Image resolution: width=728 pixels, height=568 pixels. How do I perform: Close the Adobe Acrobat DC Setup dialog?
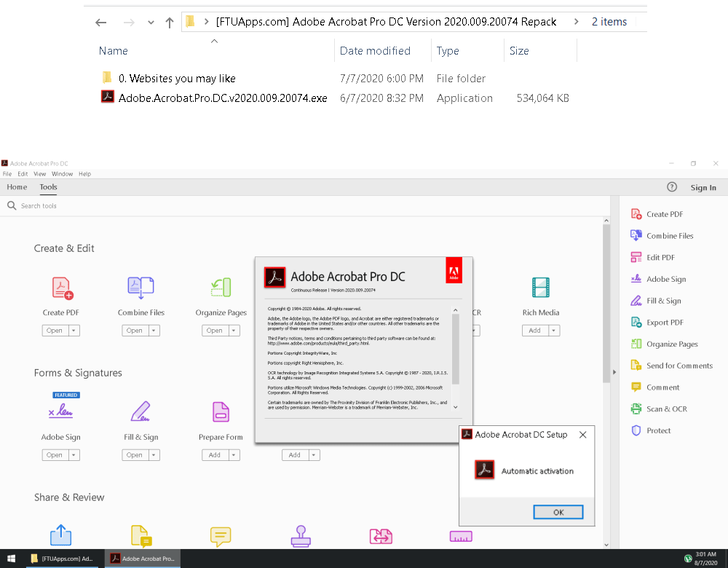tap(582, 435)
